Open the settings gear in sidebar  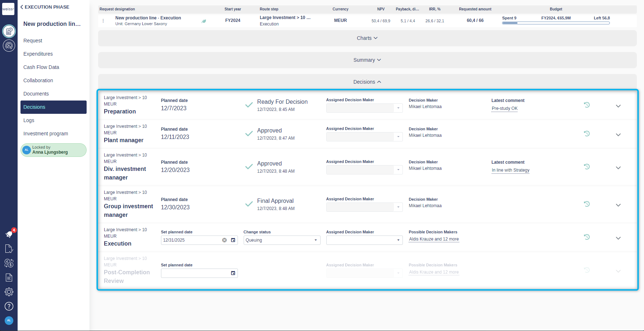pyautogui.click(x=9, y=292)
